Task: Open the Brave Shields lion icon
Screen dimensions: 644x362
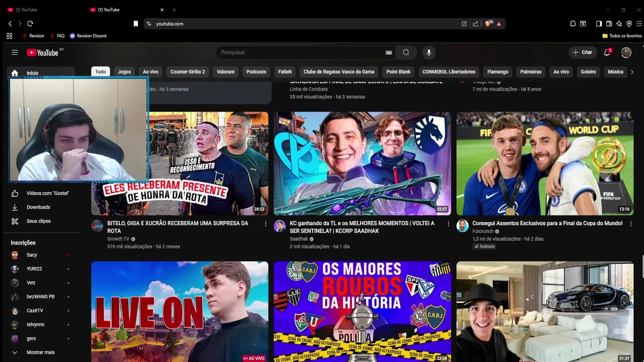Action: (488, 24)
